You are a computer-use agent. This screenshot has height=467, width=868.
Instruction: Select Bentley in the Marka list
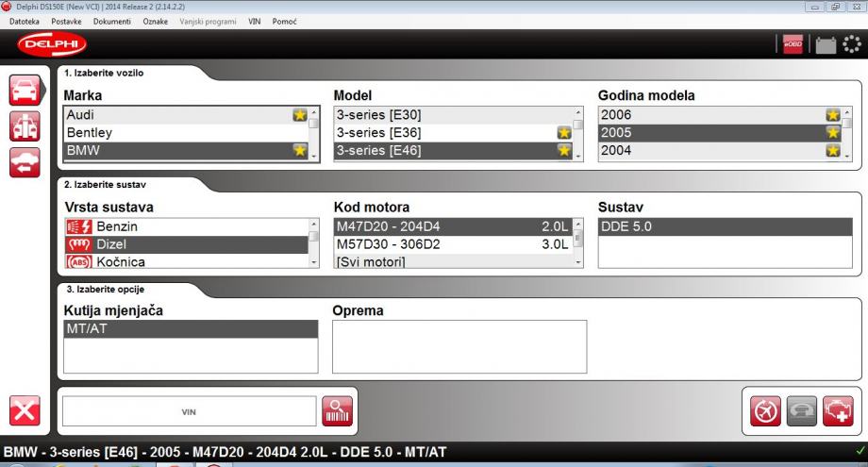click(x=186, y=133)
